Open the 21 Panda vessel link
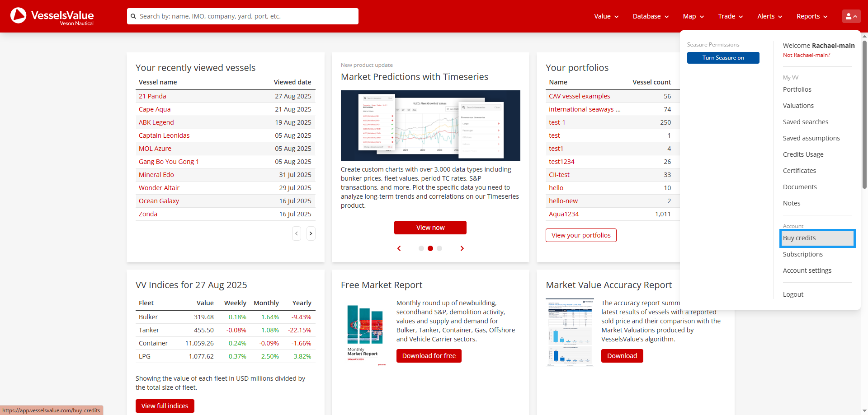 152,96
